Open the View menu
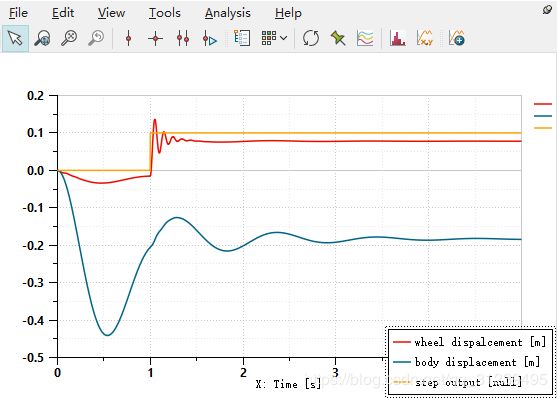557x398 pixels. pos(112,13)
